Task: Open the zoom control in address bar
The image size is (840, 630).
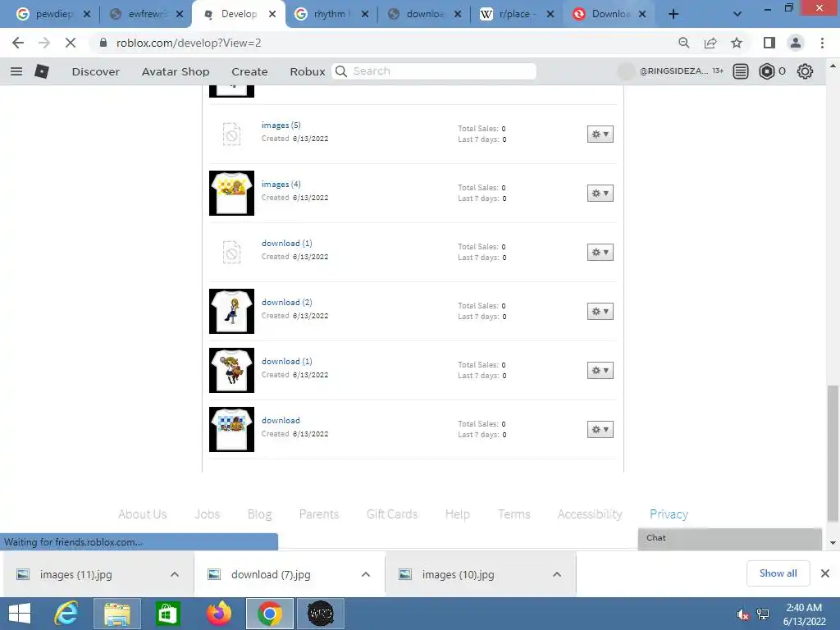Action: [683, 43]
